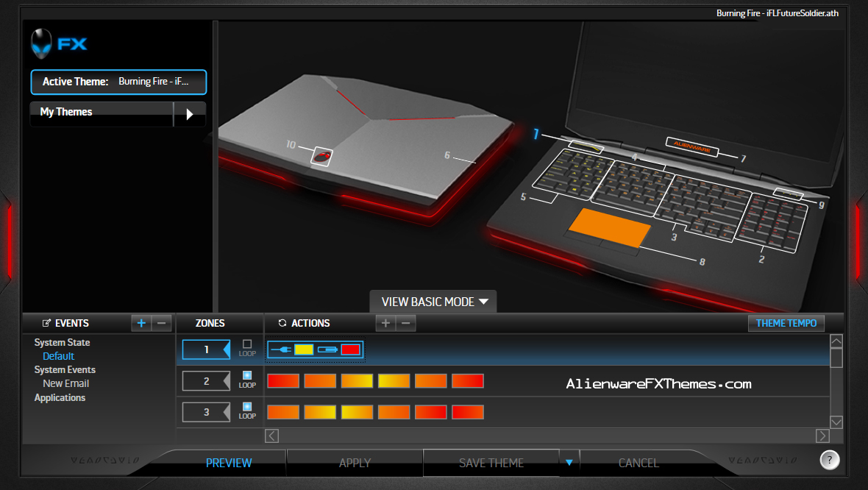Screen dimensions: 868x490
Task: Select the System State category
Action: pos(62,342)
